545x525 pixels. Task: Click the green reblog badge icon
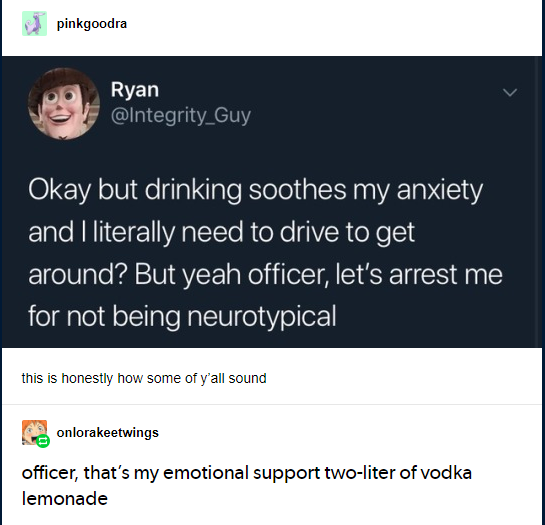43,441
